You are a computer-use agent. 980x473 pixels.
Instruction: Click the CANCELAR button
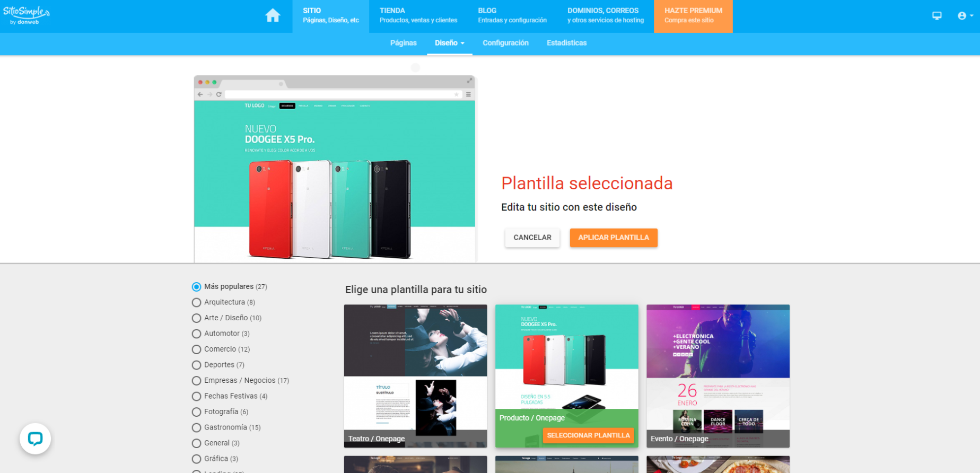(532, 238)
